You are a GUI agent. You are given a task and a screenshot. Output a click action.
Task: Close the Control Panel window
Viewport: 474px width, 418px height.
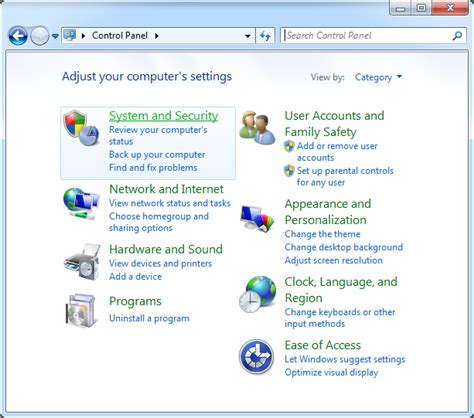(x=450, y=8)
